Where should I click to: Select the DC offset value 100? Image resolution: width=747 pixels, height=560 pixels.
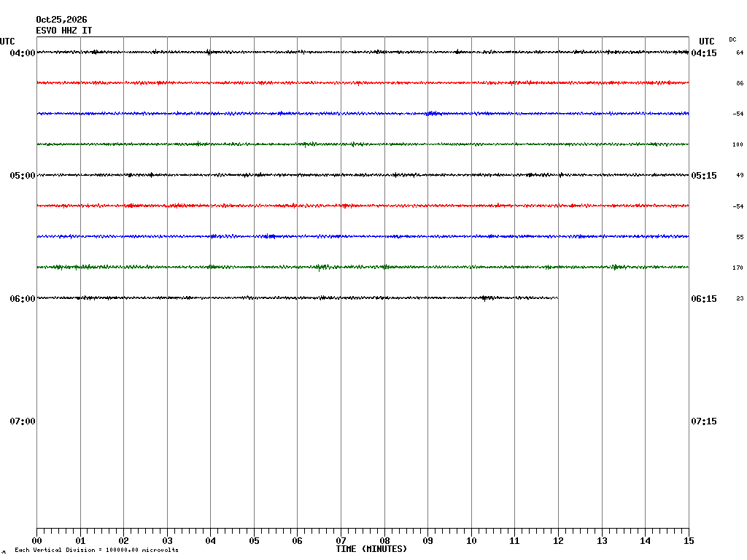(x=738, y=145)
